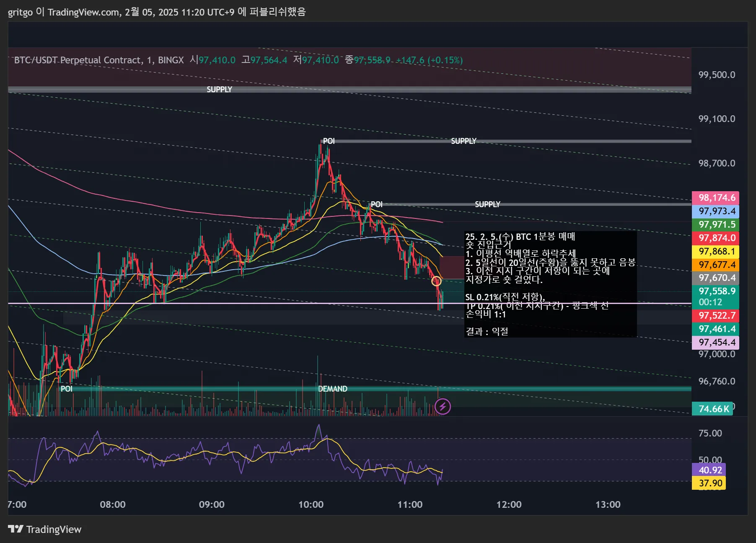Click the 10:00 time axis label
Image resolution: width=756 pixels, height=543 pixels.
pyautogui.click(x=311, y=504)
